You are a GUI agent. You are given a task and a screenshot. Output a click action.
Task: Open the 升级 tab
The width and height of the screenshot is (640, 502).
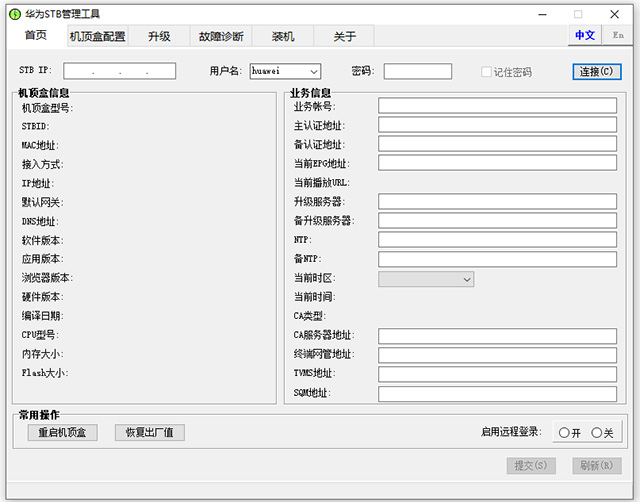pyautogui.click(x=159, y=36)
